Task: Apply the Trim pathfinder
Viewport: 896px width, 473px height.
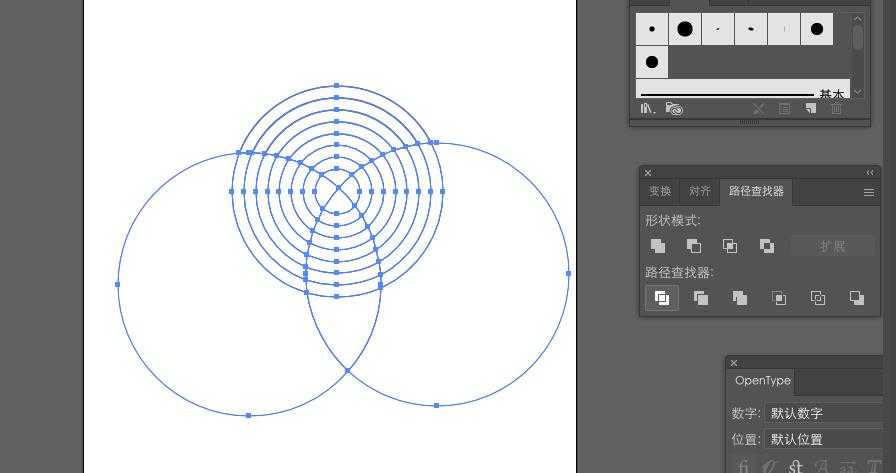Action: coord(701,298)
